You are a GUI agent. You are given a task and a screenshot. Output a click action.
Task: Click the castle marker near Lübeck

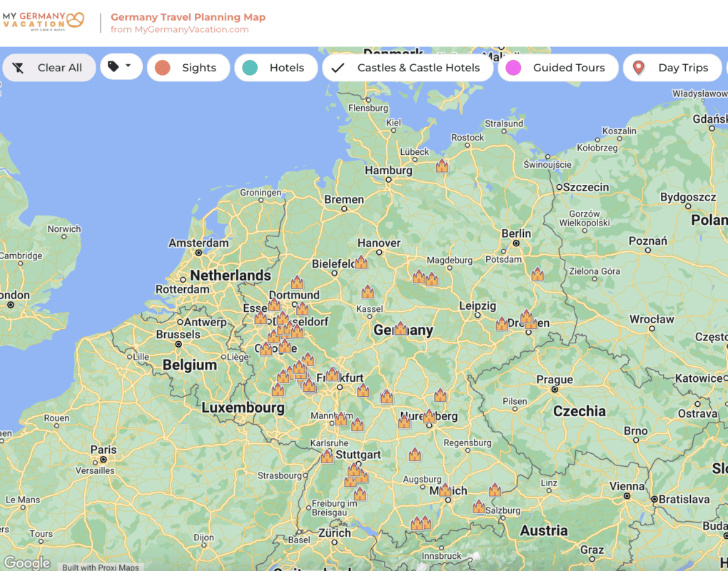click(x=443, y=166)
